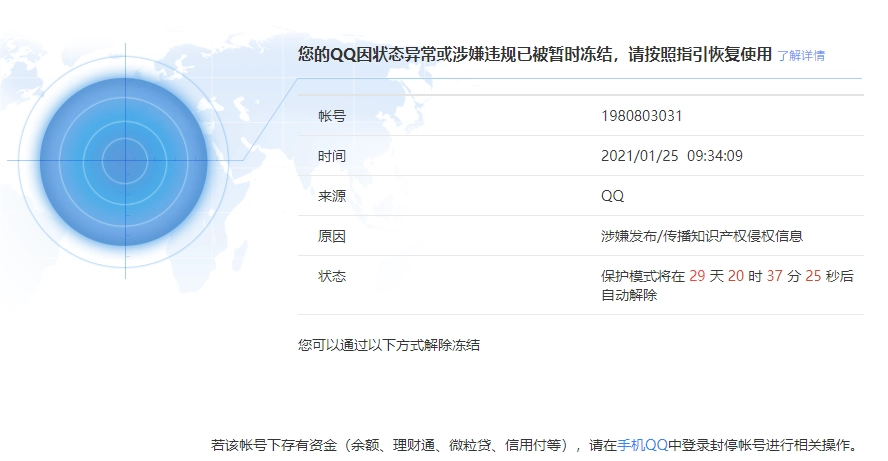Viewport: 888px width, 461px height.
Task: Click the reason 涉嫌发布/传播知识产权侵权信息
Action: [702, 236]
